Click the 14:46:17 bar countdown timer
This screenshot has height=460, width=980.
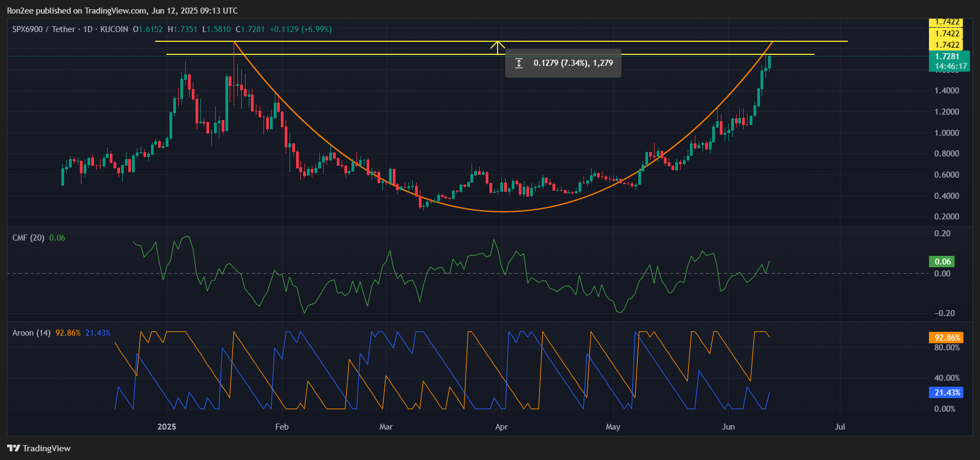[950, 66]
